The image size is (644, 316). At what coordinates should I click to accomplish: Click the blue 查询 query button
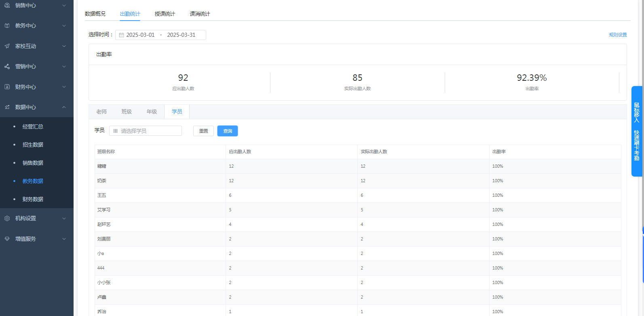(x=228, y=131)
